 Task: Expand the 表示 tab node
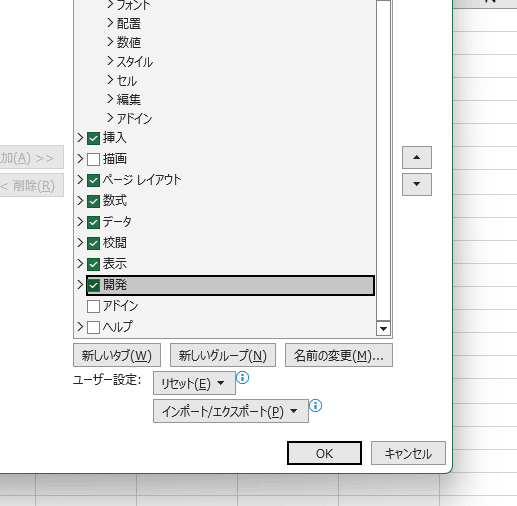(x=80, y=264)
